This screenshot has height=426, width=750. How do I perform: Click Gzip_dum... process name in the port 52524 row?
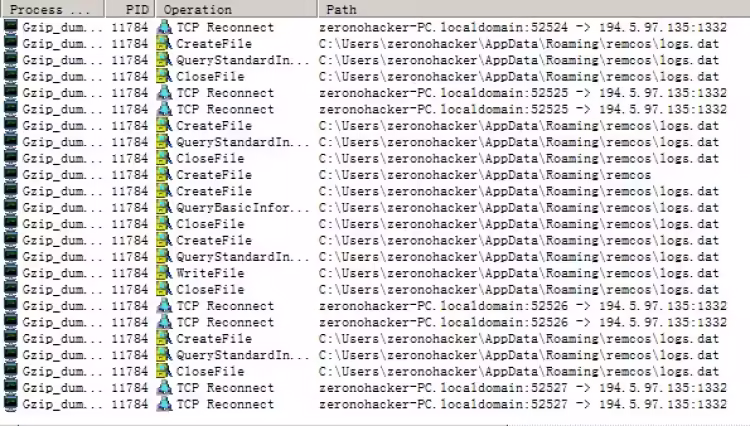point(62,27)
